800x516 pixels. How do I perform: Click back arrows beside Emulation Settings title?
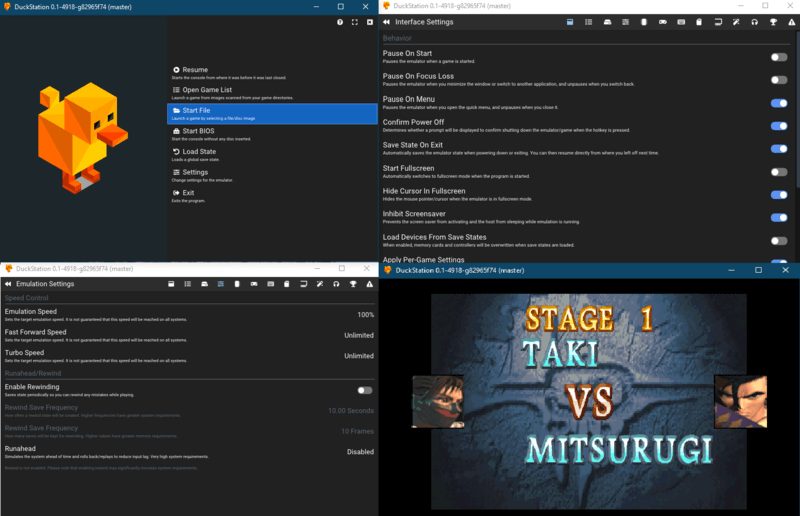pos(8,284)
